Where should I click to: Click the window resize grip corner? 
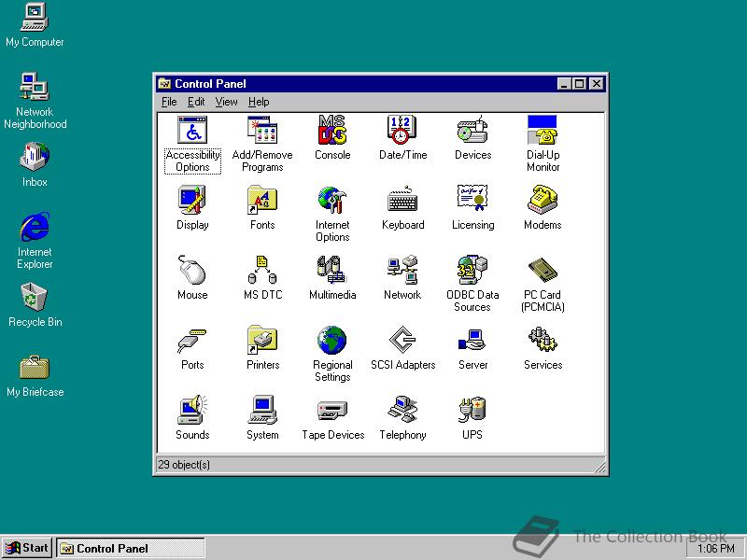(599, 467)
